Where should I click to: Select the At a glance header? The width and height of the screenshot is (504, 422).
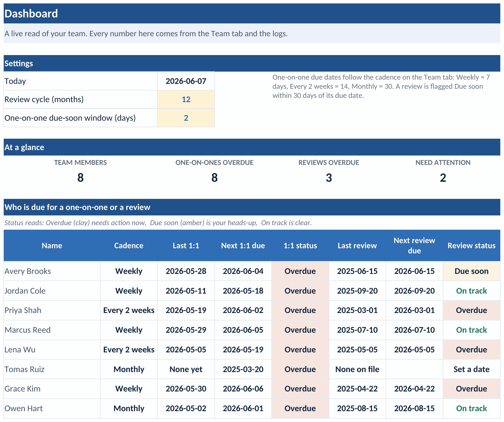[x=252, y=147]
